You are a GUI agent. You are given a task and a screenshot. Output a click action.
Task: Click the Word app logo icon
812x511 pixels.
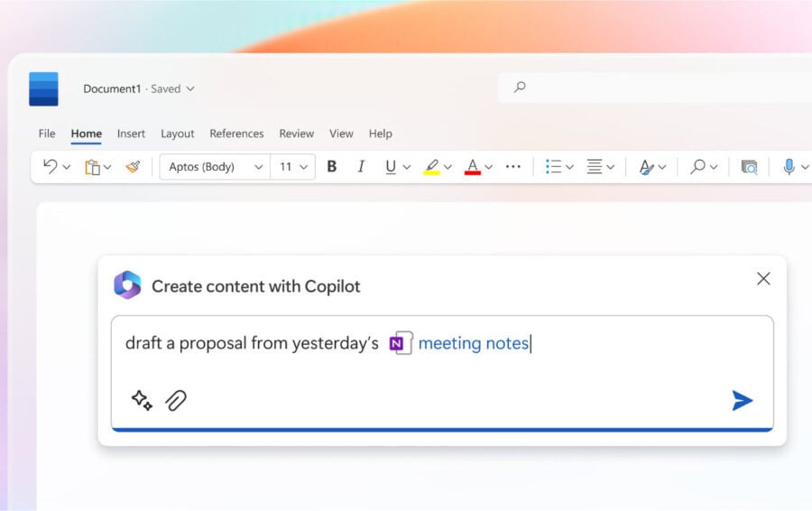(43, 89)
